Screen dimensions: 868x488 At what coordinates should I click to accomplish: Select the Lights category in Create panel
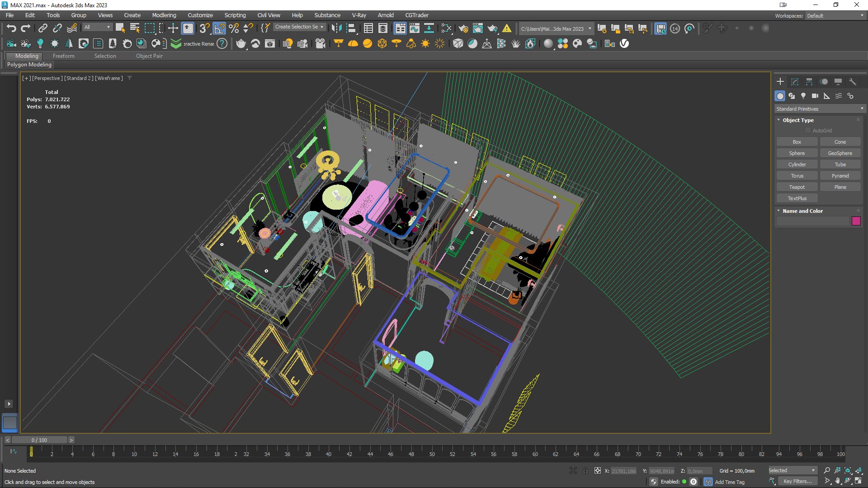(803, 96)
